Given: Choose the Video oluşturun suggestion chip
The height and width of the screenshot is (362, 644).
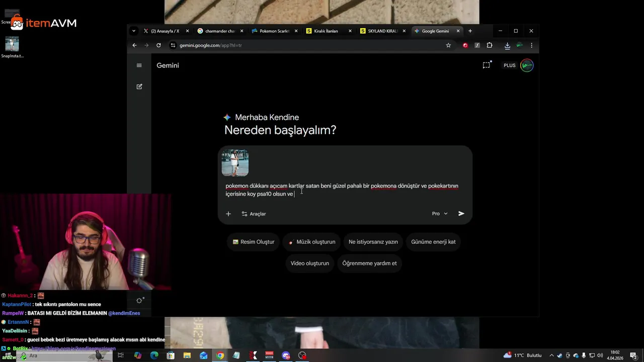Looking at the screenshot, I should (310, 263).
